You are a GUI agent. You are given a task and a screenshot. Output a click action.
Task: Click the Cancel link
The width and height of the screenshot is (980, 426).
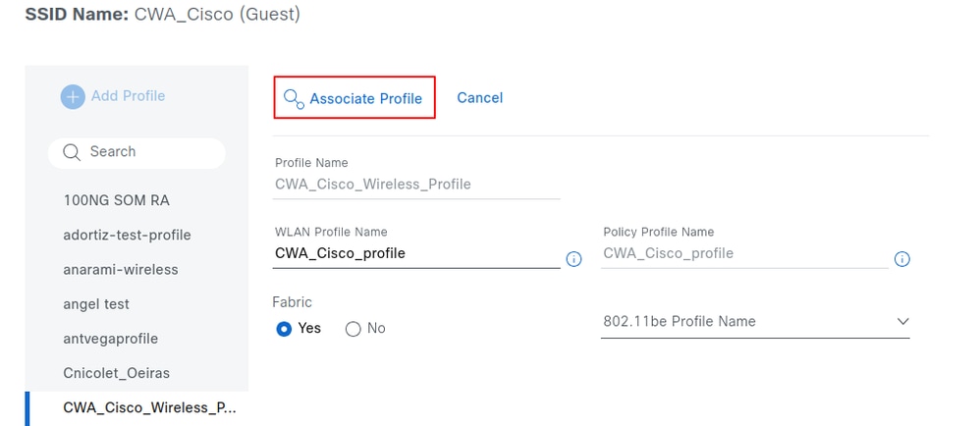480,98
